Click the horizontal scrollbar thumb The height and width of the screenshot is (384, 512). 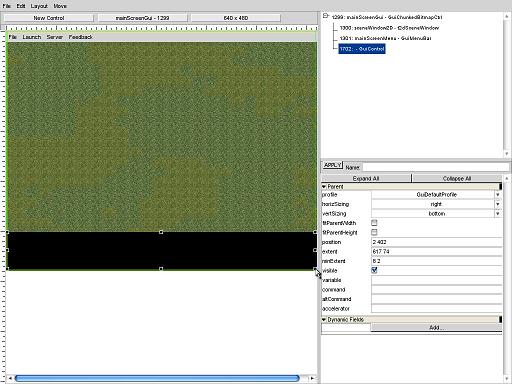157,378
